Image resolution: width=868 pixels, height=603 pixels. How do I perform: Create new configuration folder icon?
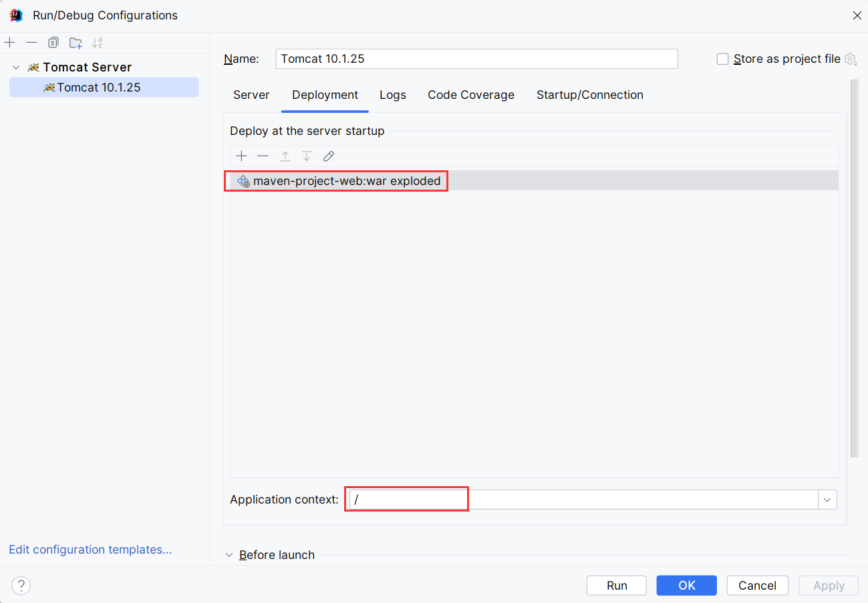tap(76, 43)
